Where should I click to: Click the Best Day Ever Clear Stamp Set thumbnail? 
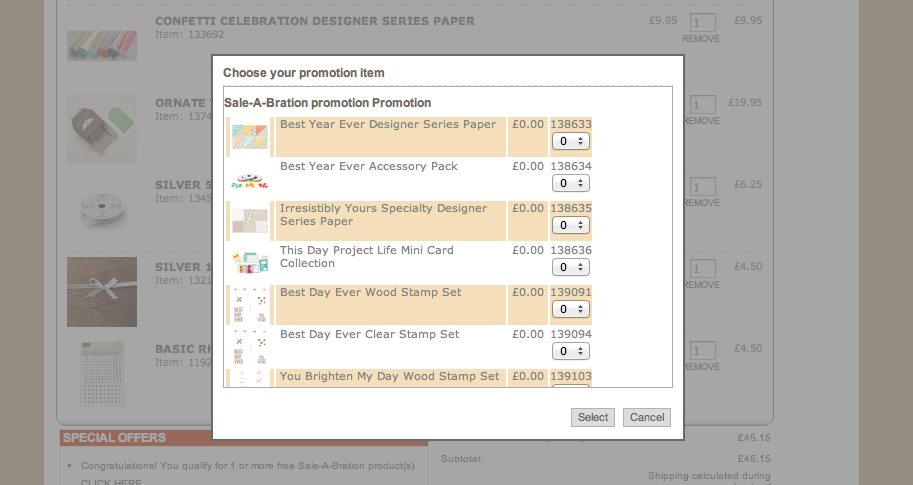250,347
